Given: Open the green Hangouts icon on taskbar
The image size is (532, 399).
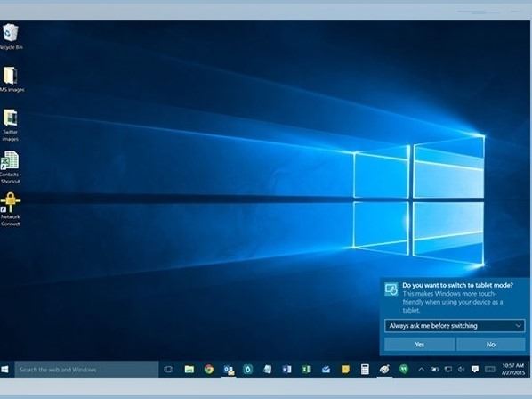Looking at the screenshot, I should [404, 369].
